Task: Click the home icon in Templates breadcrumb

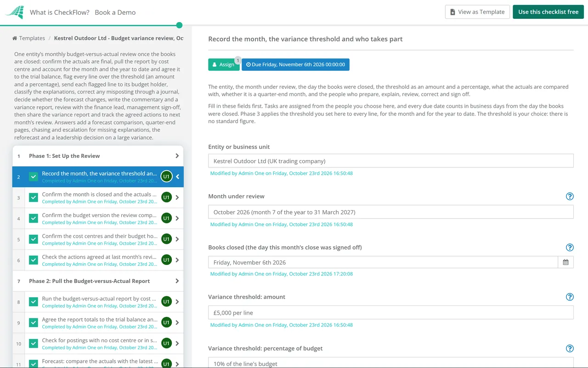Action: (15, 38)
